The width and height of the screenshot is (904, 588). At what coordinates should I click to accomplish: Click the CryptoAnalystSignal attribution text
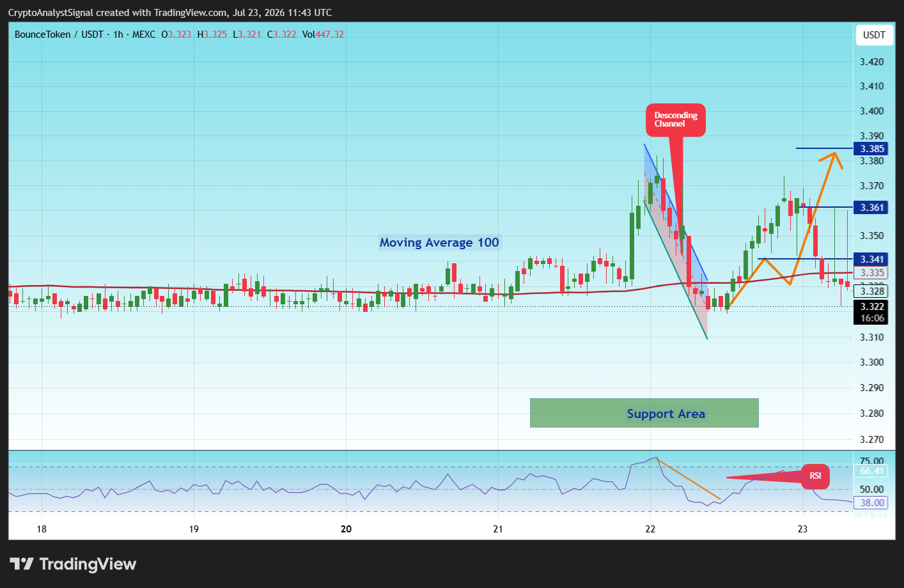pos(170,13)
